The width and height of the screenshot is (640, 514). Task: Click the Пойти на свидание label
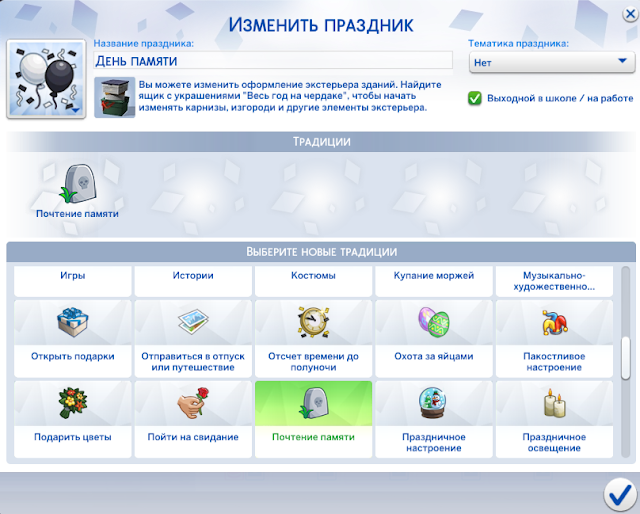click(x=193, y=437)
